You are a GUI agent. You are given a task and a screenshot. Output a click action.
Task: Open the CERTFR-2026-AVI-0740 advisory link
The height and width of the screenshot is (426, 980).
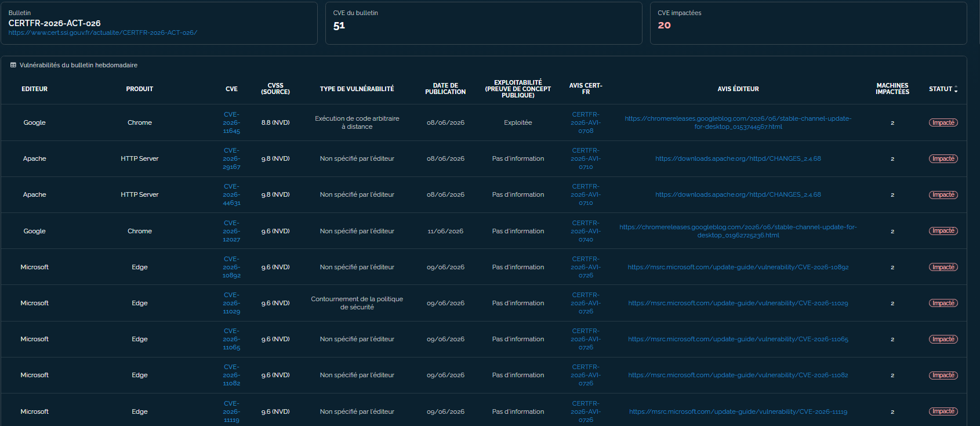coord(586,231)
